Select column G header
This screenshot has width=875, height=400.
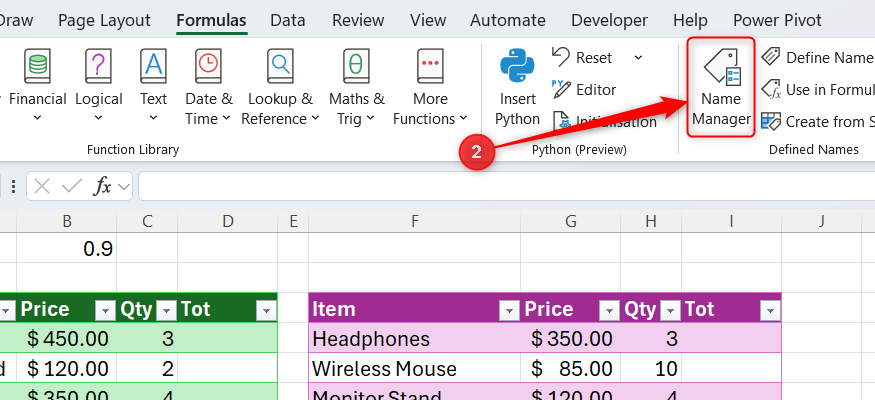[570, 221]
